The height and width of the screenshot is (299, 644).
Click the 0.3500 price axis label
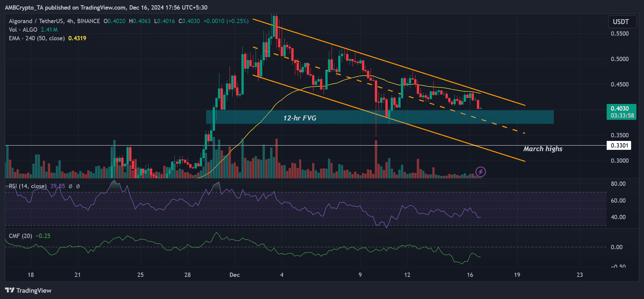[620, 135]
